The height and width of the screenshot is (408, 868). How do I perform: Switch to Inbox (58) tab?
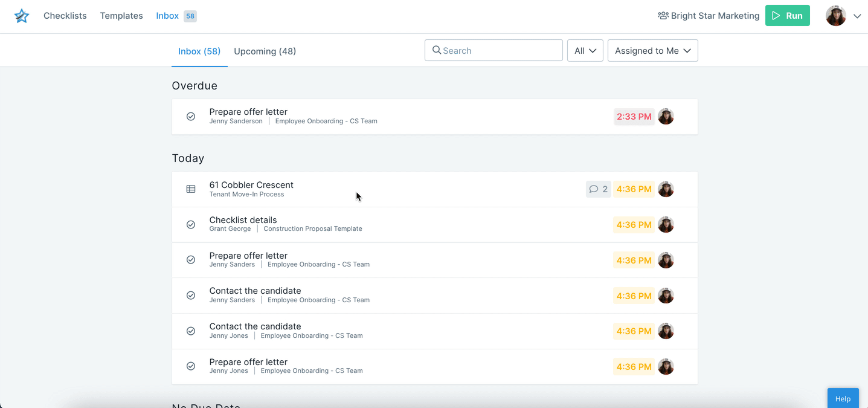(x=199, y=51)
